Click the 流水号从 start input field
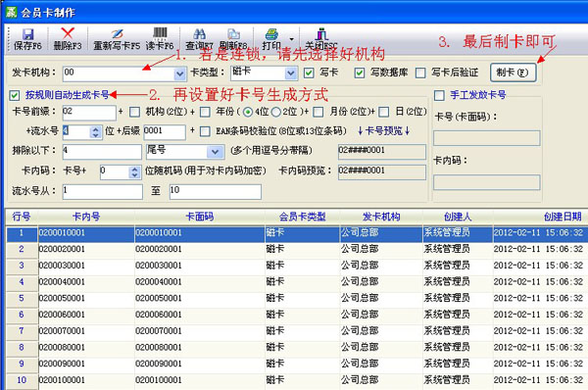This screenshot has width=588, height=390. (102, 191)
